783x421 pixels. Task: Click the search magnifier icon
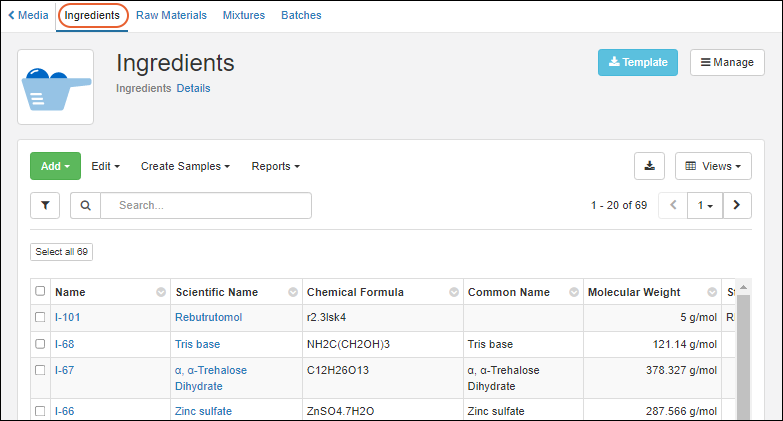click(85, 205)
